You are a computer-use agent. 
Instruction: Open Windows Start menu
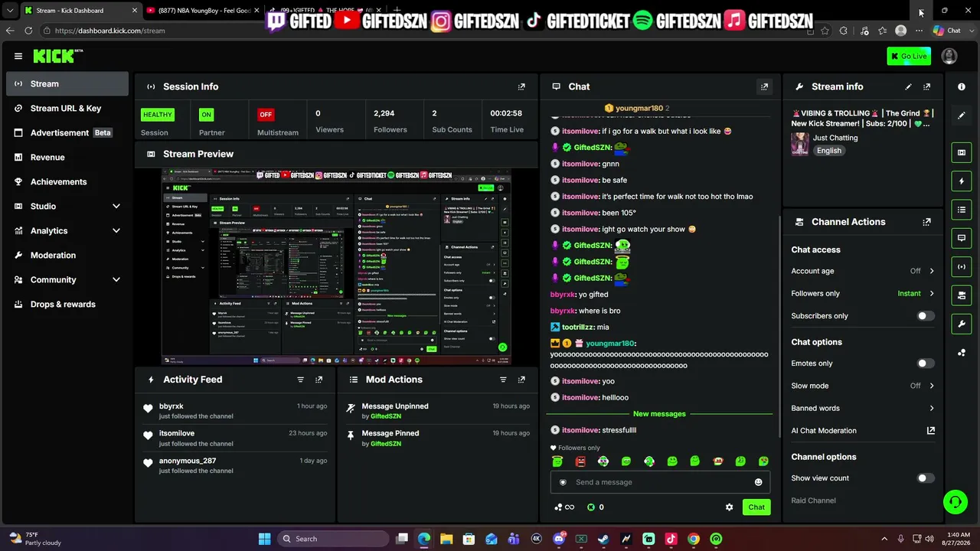click(x=264, y=539)
